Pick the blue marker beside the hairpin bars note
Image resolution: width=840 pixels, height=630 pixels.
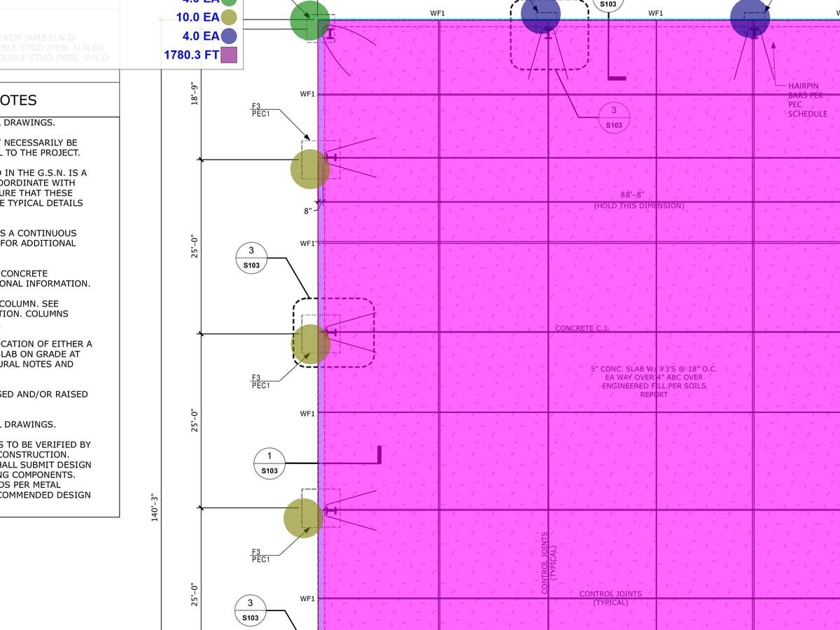click(750, 19)
